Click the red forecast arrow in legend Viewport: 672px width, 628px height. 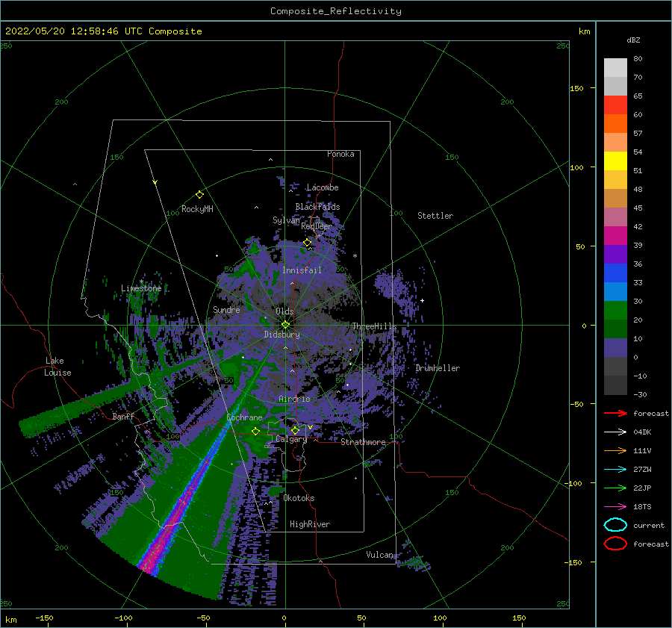tap(615, 413)
